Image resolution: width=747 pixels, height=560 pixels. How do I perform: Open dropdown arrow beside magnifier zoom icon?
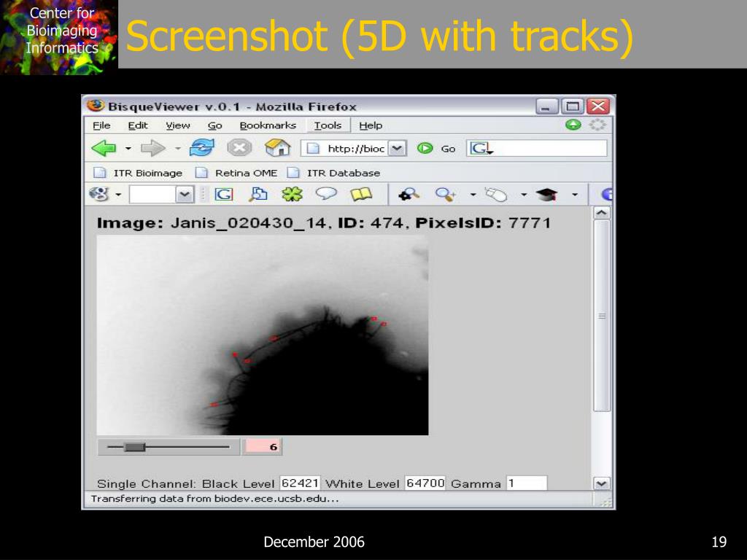pyautogui.click(x=473, y=194)
